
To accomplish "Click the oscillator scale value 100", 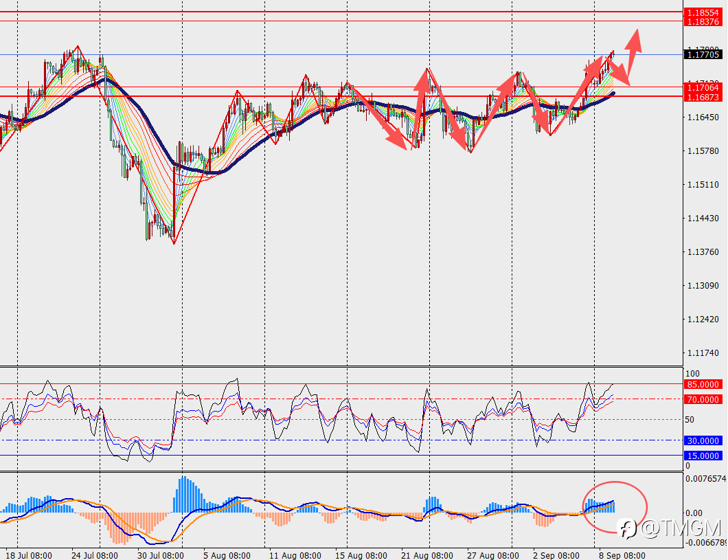I will 692,374.
